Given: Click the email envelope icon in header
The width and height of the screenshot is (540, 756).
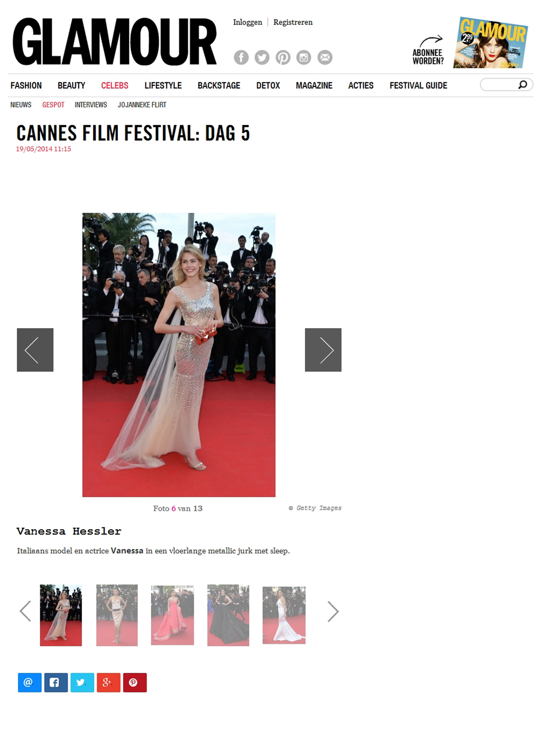Looking at the screenshot, I should click(325, 57).
